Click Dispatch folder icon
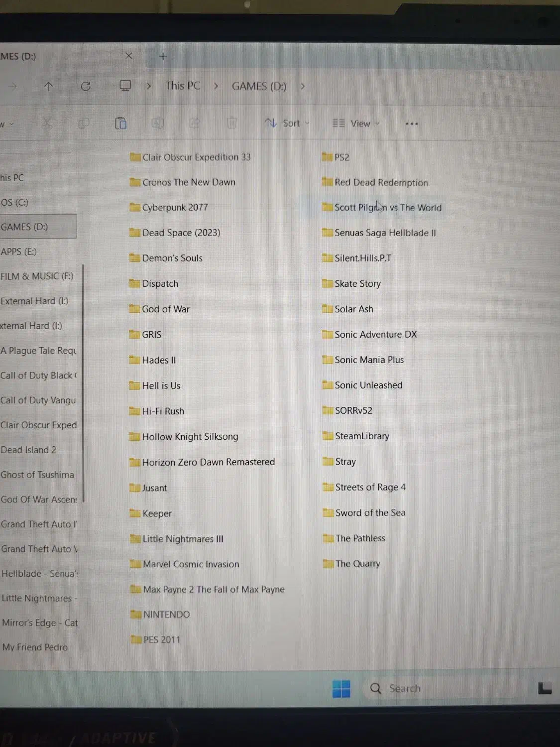The width and height of the screenshot is (560, 747). click(x=134, y=283)
